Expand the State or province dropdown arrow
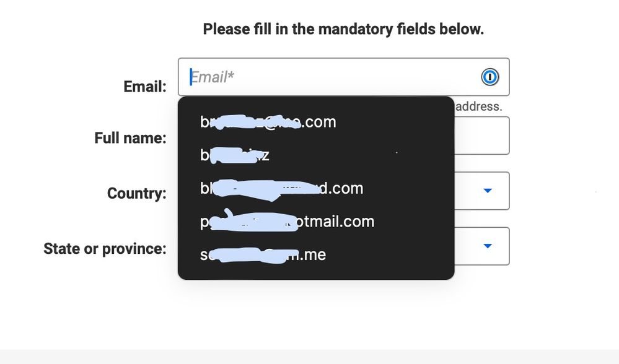 point(488,246)
